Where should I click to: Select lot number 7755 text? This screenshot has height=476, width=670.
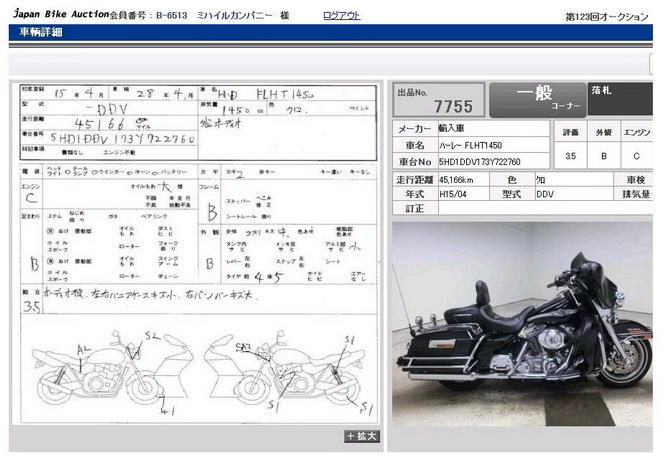click(x=453, y=106)
